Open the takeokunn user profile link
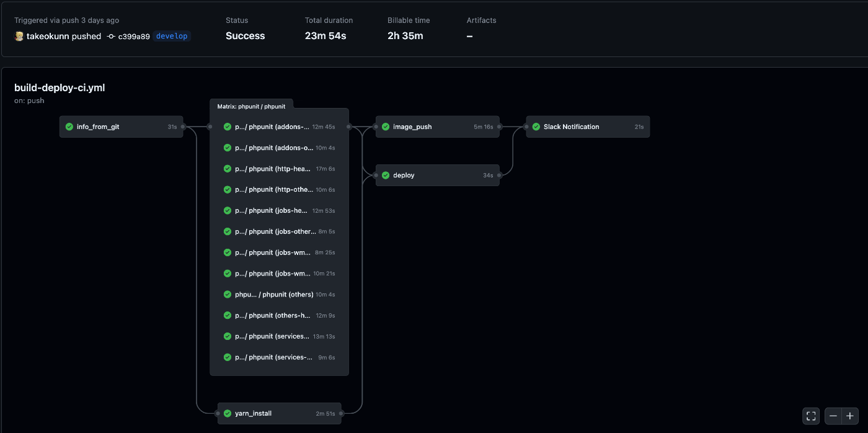 [x=47, y=36]
